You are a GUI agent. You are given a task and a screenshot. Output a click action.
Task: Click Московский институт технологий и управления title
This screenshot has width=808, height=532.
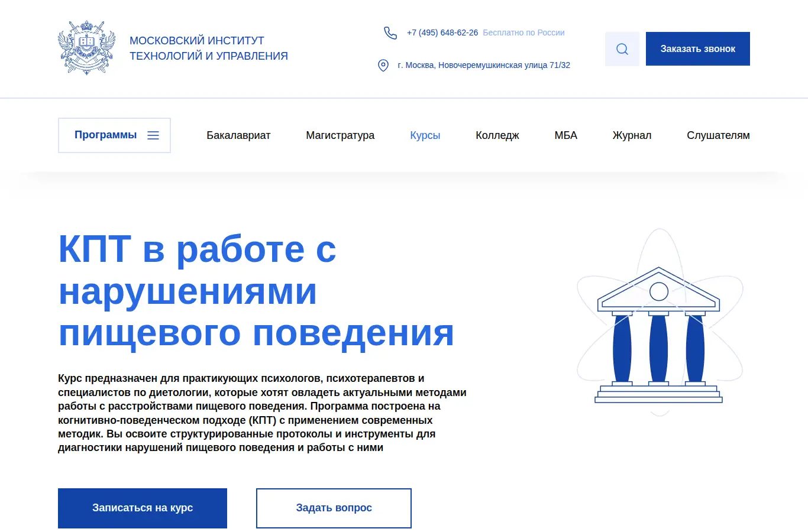coord(209,48)
